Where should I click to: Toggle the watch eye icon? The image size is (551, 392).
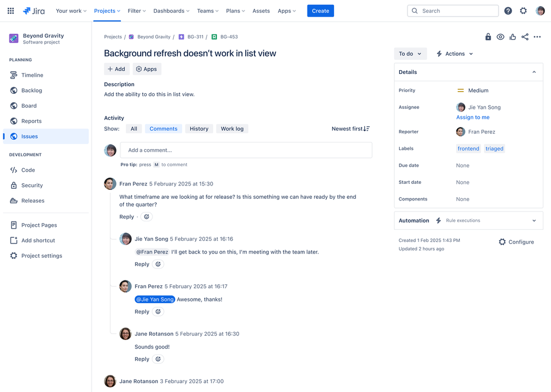500,37
